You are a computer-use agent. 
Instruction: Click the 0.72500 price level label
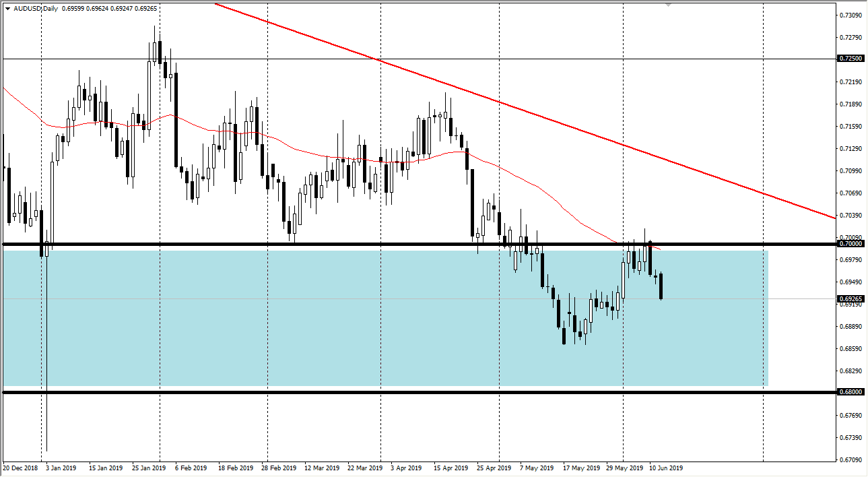coord(850,59)
